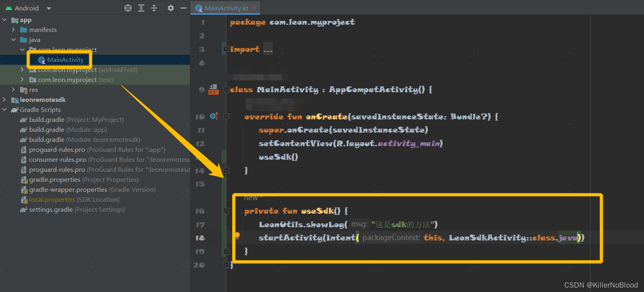Image resolution: width=644 pixels, height=292 pixels.
Task: Click the Collapse All icon in project toolbar
Action: tap(154, 8)
